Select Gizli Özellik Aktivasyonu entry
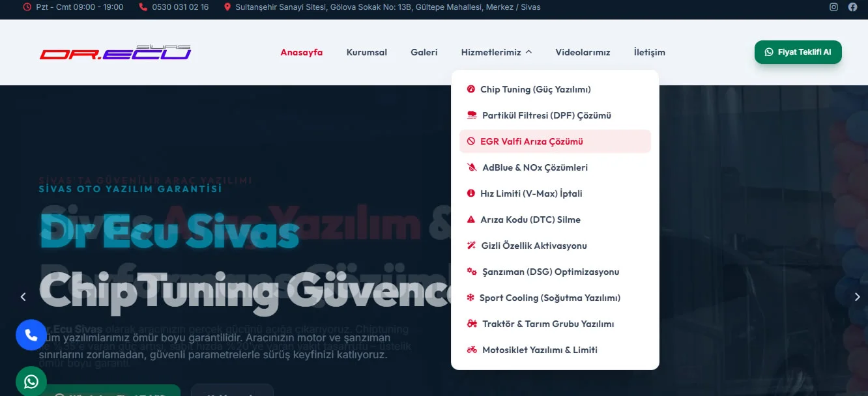The image size is (868, 396). [x=555, y=246]
